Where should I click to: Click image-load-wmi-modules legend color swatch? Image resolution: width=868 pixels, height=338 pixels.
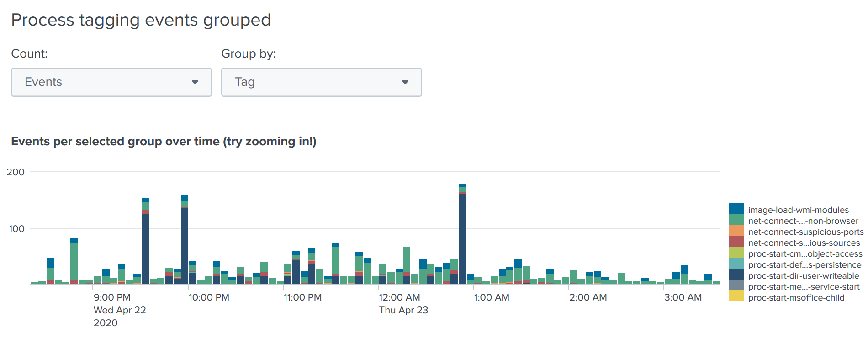pyautogui.click(x=736, y=209)
